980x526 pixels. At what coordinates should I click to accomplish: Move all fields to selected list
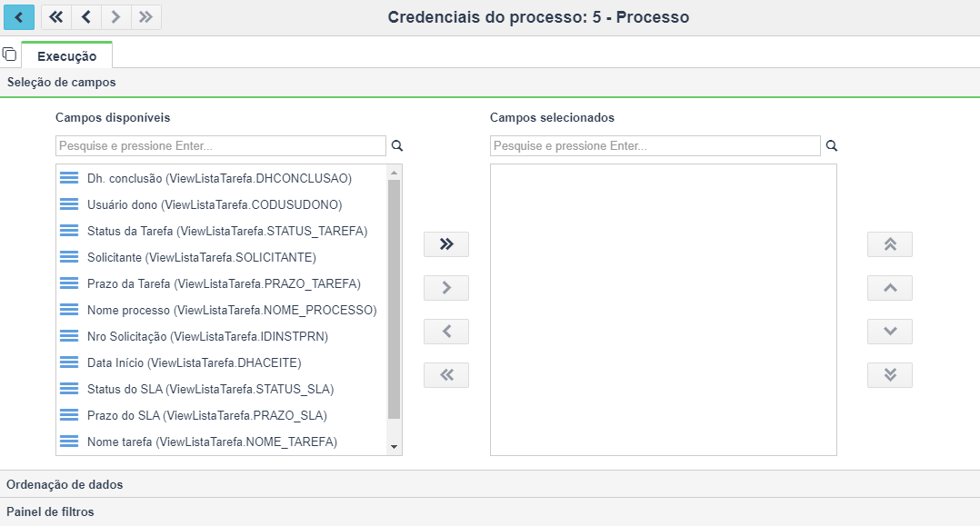click(446, 244)
